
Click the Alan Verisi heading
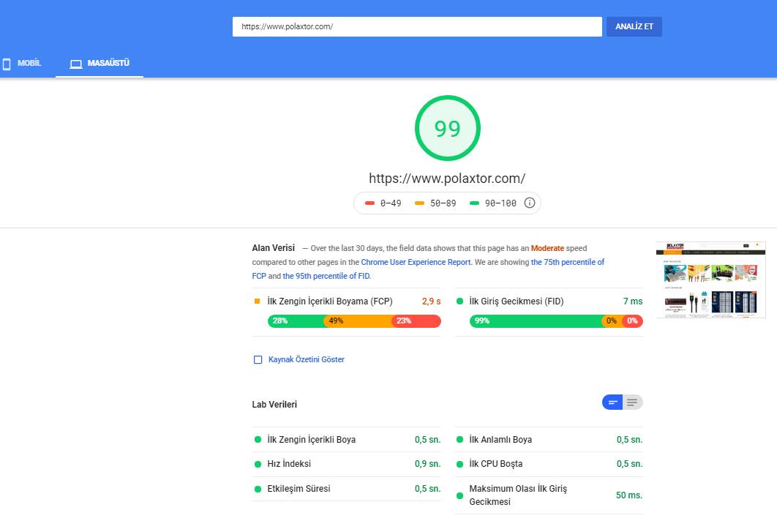coord(273,248)
